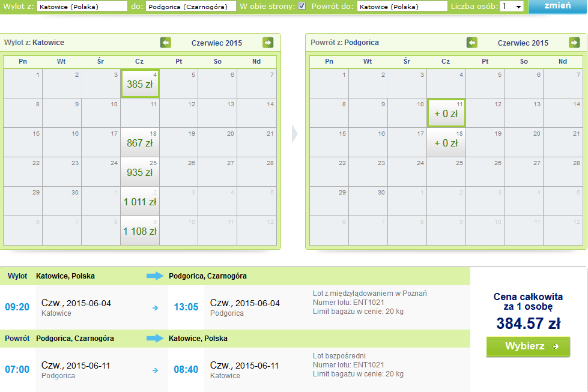Click the 'zmień' button
Image resolution: width=588 pixels, height=392 pixels.
[557, 7]
